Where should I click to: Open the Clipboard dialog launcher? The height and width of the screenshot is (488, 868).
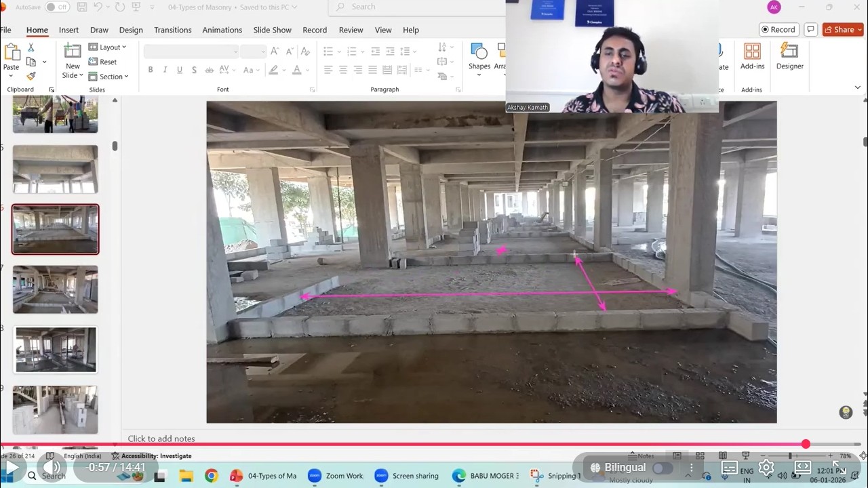52,89
